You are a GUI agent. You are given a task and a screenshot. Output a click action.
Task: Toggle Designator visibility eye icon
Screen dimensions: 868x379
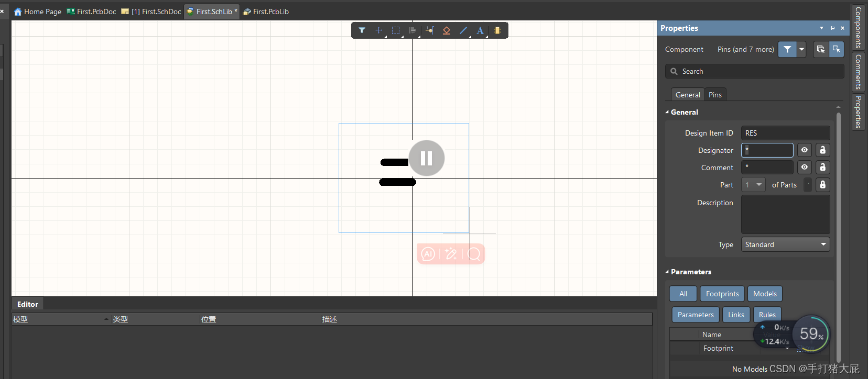pos(805,150)
